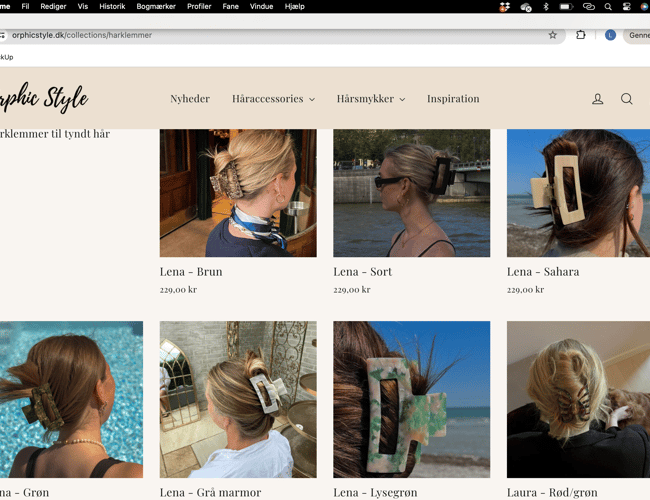The height and width of the screenshot is (500, 650).
Task: Select the Lena - Grå marmor product image
Action: coord(238,399)
